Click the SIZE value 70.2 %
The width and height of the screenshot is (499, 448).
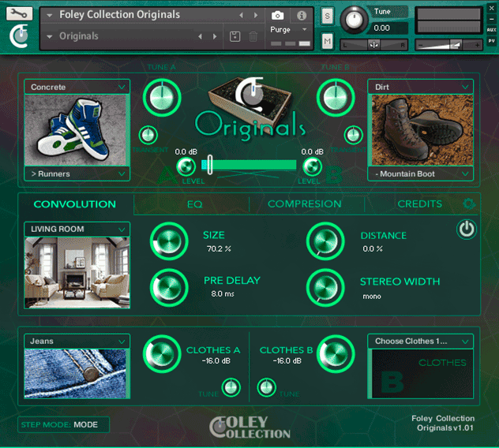[x=219, y=249]
